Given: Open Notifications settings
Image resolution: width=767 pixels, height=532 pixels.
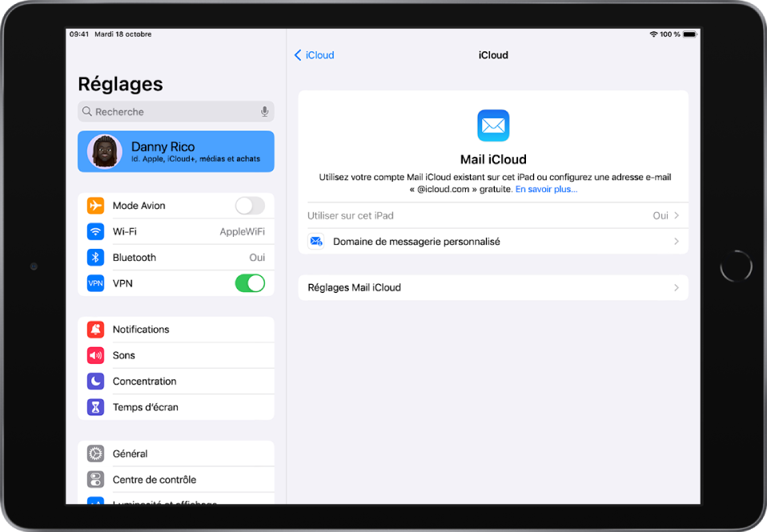Looking at the screenshot, I should point(176,329).
